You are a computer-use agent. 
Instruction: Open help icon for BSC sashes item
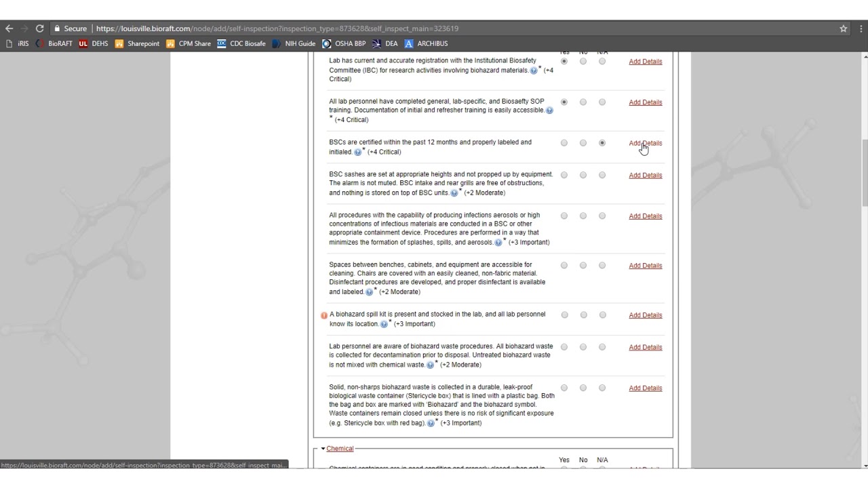(x=454, y=192)
